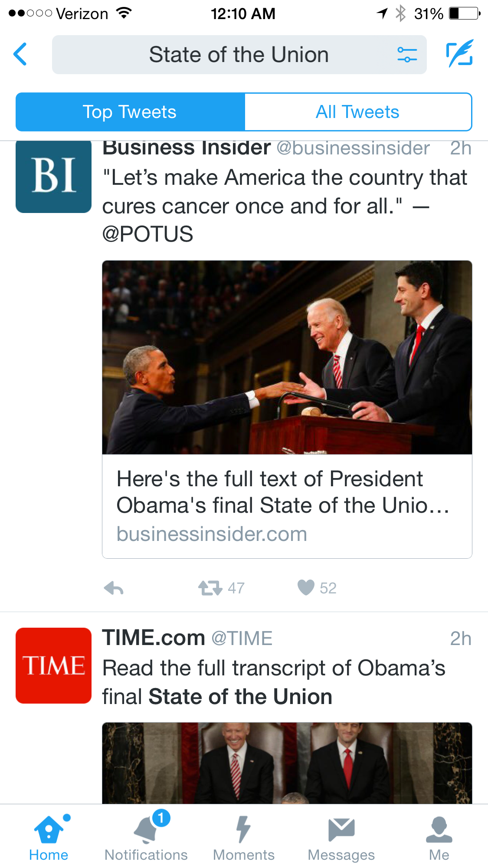The width and height of the screenshot is (488, 868).
Task: Open Moments tab
Action: pos(244,837)
